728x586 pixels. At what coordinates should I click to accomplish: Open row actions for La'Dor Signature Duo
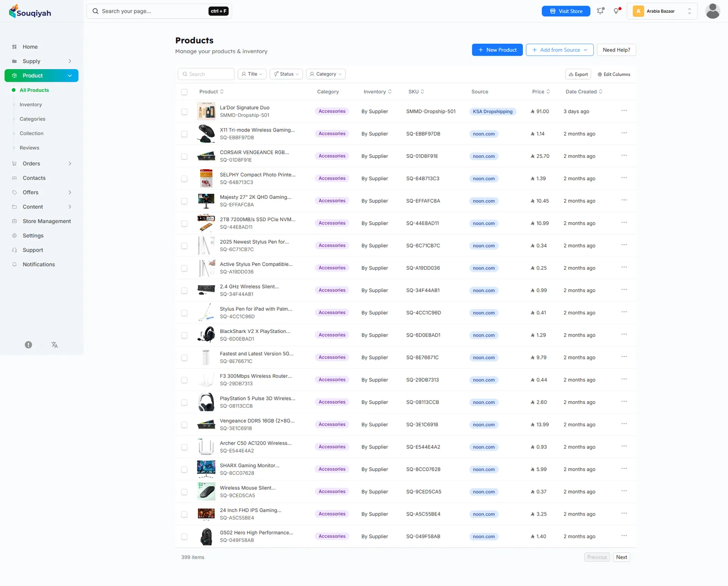click(624, 111)
